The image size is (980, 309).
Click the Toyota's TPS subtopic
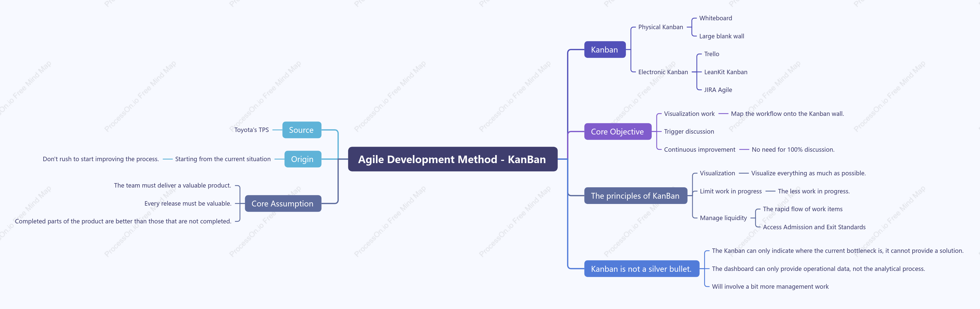[251, 130]
